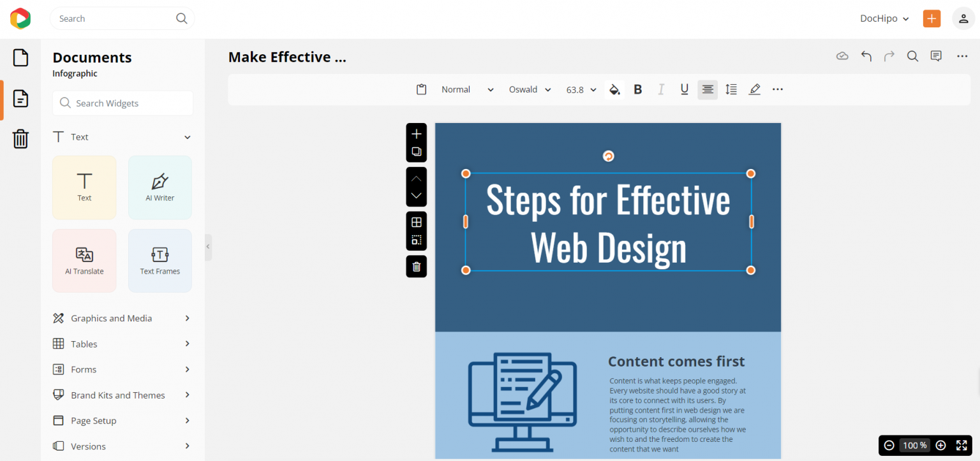
Task: Duplicate the page with the copy icon
Action: 416,152
